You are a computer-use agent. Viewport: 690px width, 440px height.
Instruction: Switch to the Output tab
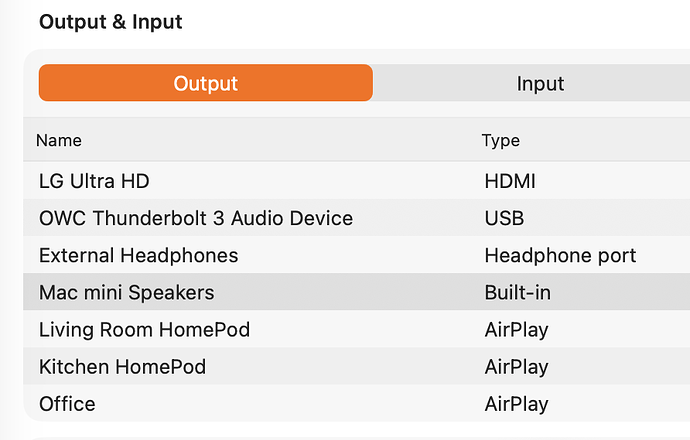tap(205, 83)
